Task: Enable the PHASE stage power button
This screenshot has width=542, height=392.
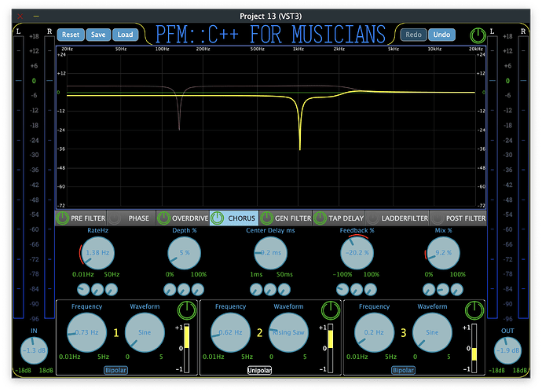Action: click(x=115, y=218)
